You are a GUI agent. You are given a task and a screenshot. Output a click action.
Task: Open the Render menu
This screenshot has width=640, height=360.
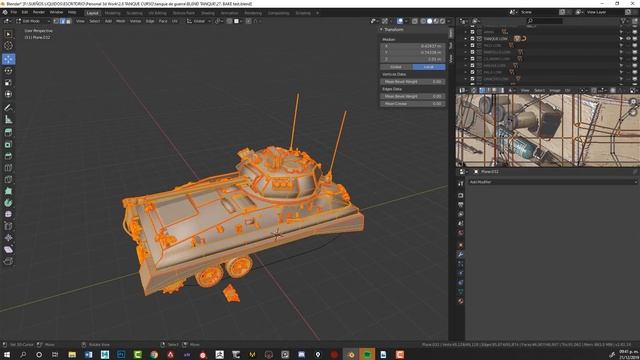(x=39, y=12)
